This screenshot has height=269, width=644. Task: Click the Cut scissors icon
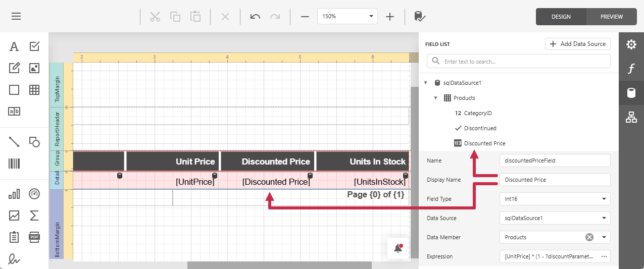click(x=155, y=16)
